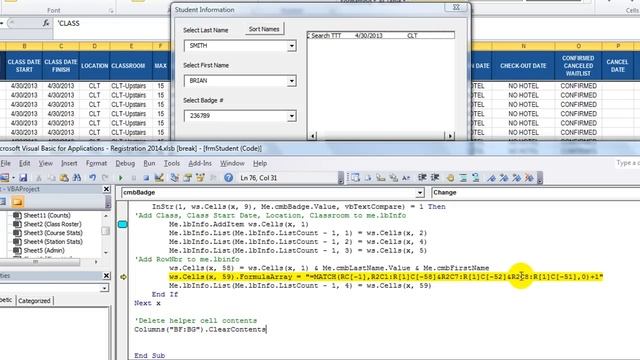Screen dimensions: 640x360
Task: Open the Run menu
Action: point(149,163)
